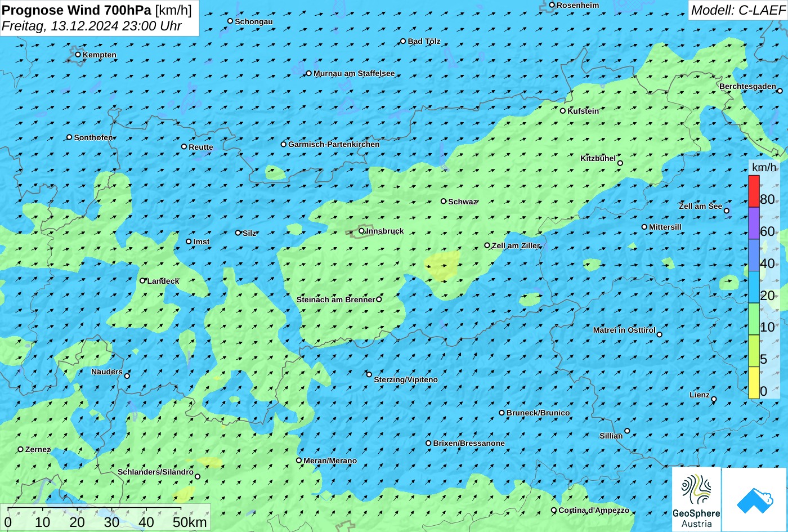Click the Reutte city marker
This screenshot has width=788, height=532.
[184, 146]
